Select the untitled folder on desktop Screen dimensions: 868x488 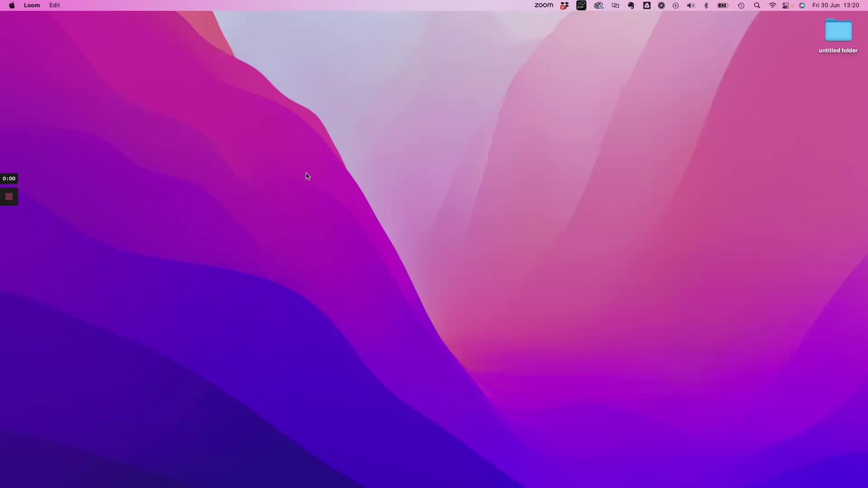838,37
